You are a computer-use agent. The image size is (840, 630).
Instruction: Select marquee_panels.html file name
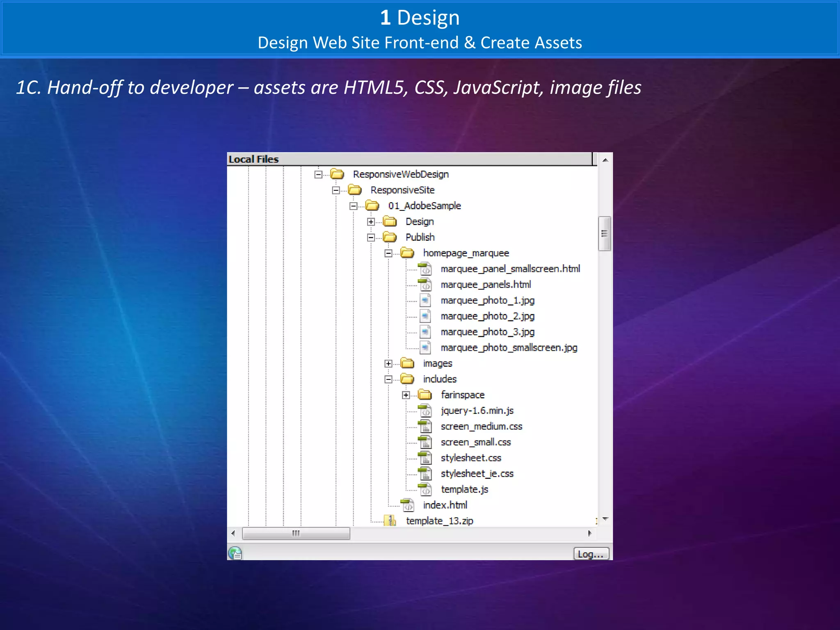point(486,285)
